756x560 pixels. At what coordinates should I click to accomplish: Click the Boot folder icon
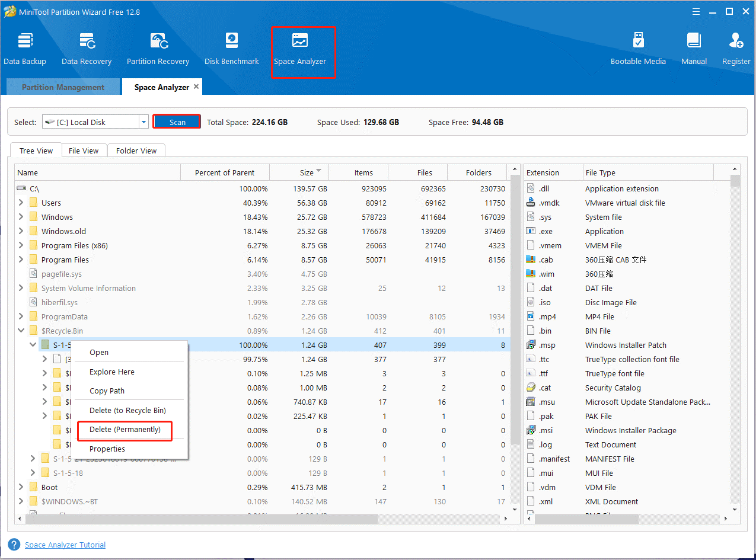point(33,487)
